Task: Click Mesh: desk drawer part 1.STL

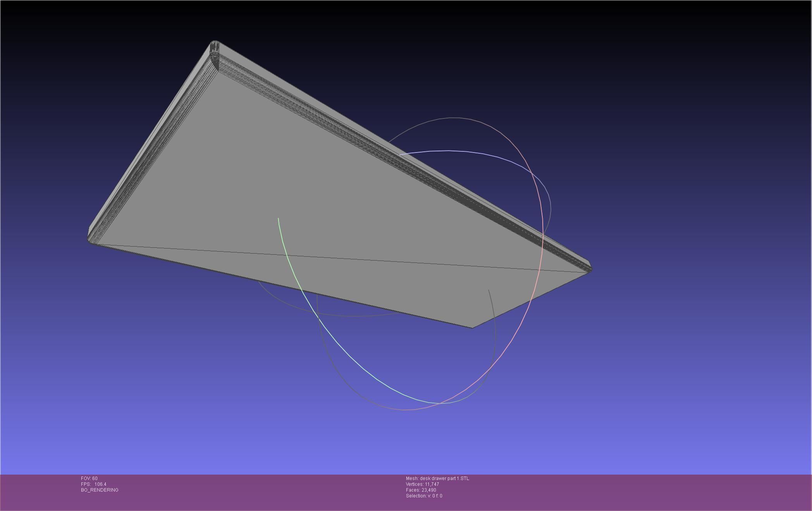Action: click(437, 478)
